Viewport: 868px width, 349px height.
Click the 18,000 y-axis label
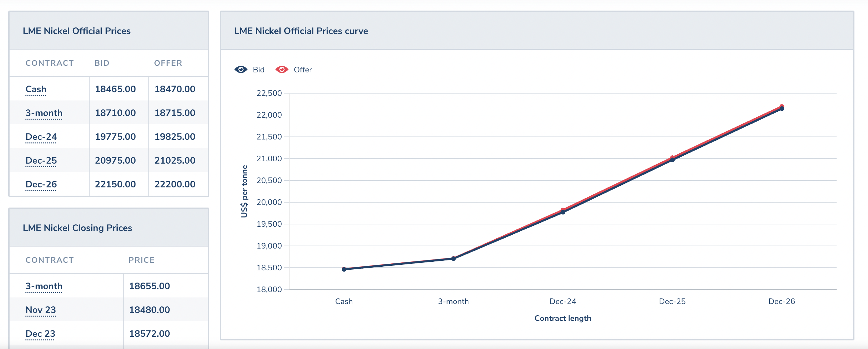[x=269, y=290]
